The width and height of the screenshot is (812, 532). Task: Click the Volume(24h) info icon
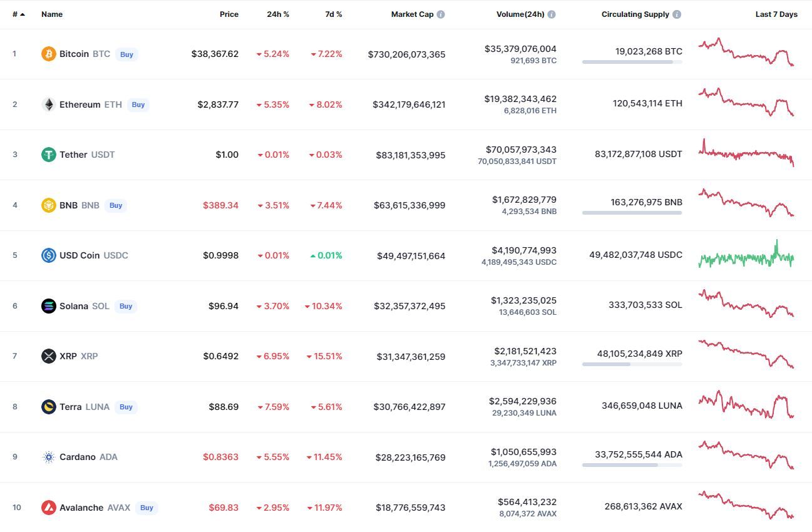[552, 14]
